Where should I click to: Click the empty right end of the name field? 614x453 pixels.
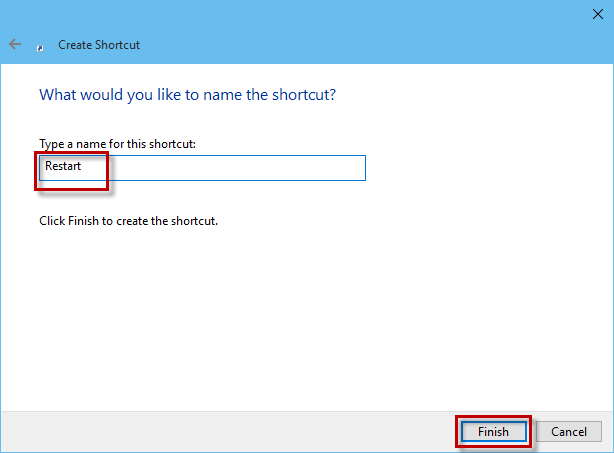coord(330,168)
